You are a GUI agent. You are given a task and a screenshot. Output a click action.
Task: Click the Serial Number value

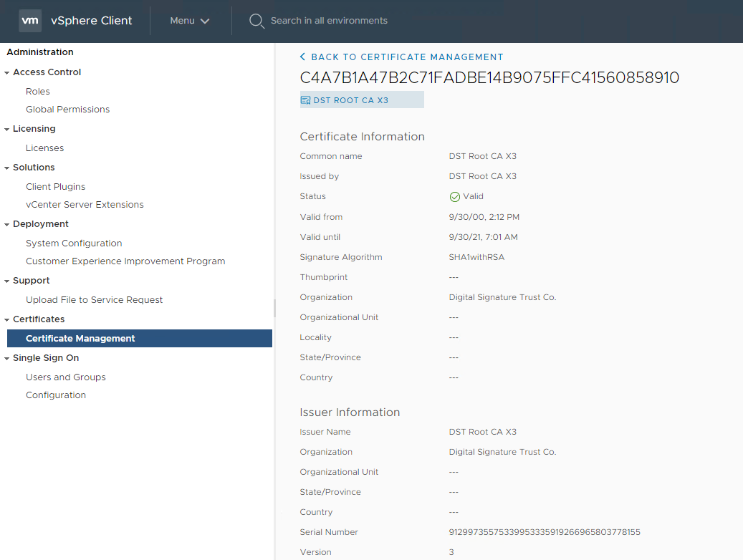(x=545, y=532)
